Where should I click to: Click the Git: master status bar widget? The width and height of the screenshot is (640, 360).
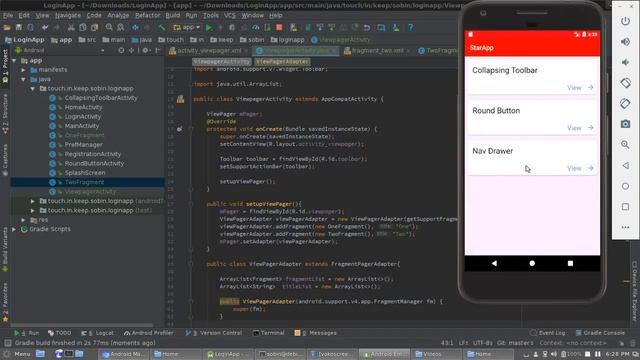click(x=516, y=343)
